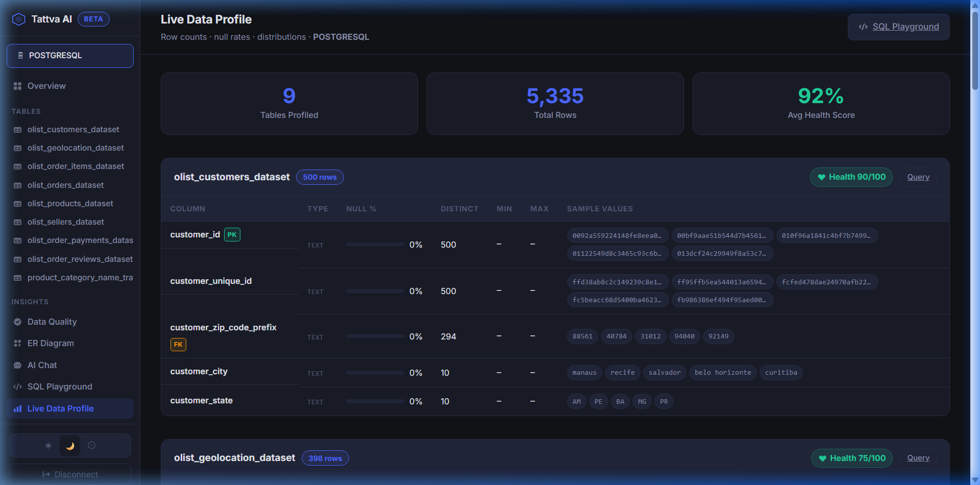
Task: Open Overview via its grid icon
Action: pyautogui.click(x=17, y=86)
